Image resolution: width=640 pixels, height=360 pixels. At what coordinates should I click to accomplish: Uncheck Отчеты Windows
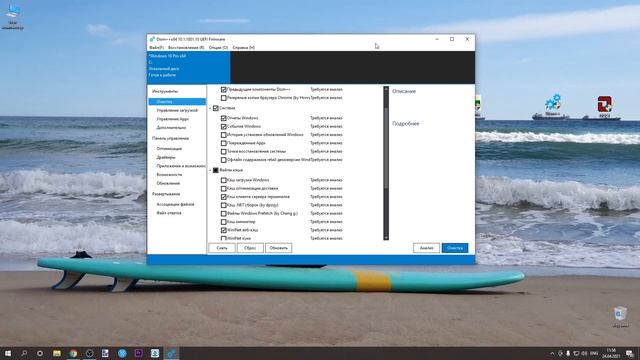[x=223, y=118]
